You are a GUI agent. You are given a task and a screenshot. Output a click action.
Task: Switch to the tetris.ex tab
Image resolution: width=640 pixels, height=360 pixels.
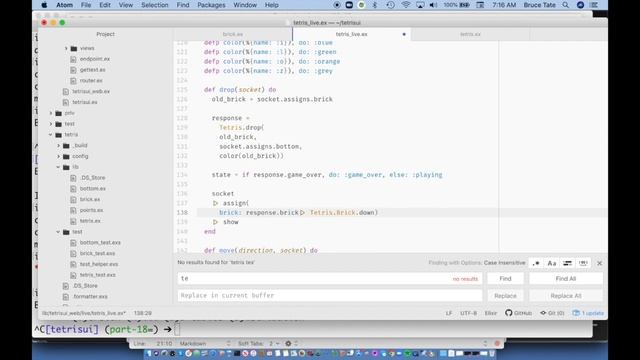pos(470,34)
